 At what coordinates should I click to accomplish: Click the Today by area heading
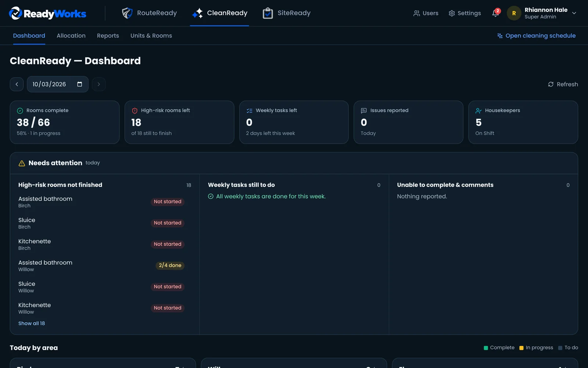pos(34,348)
